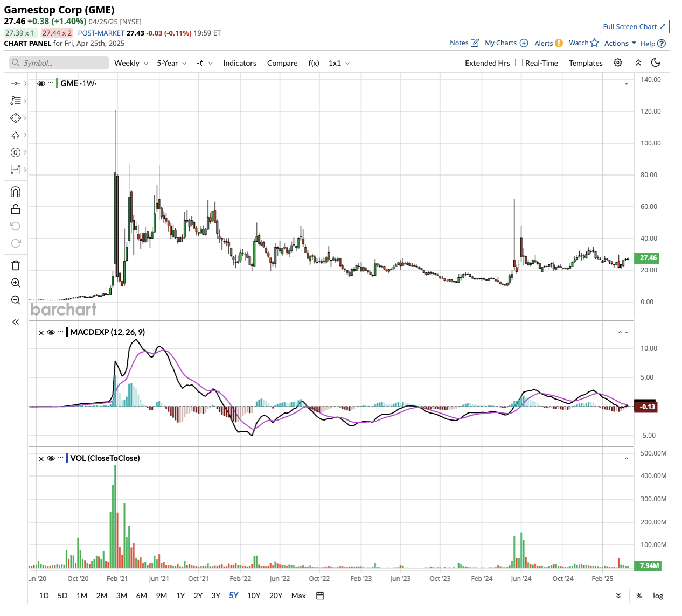Remove the MACDEXP study

coord(41,333)
